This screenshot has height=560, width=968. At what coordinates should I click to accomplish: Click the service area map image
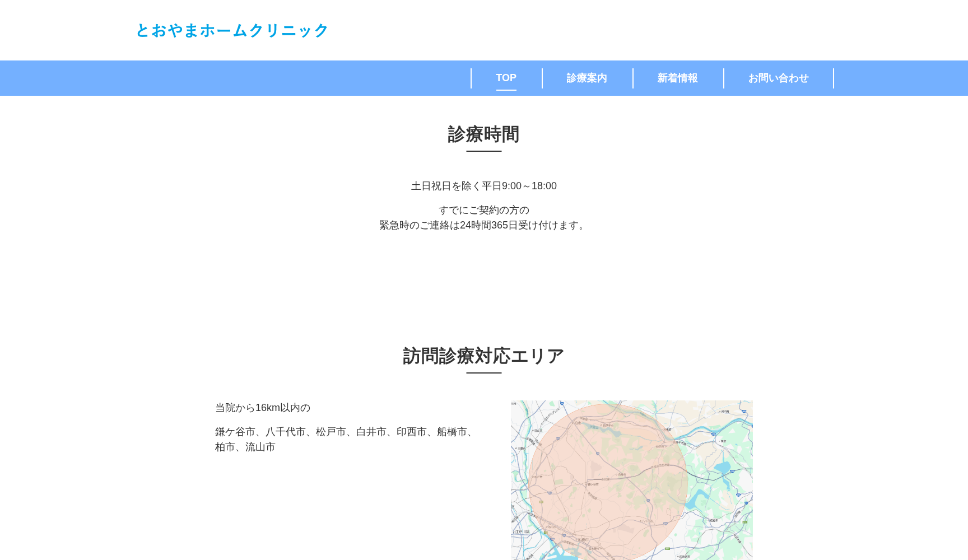631,480
